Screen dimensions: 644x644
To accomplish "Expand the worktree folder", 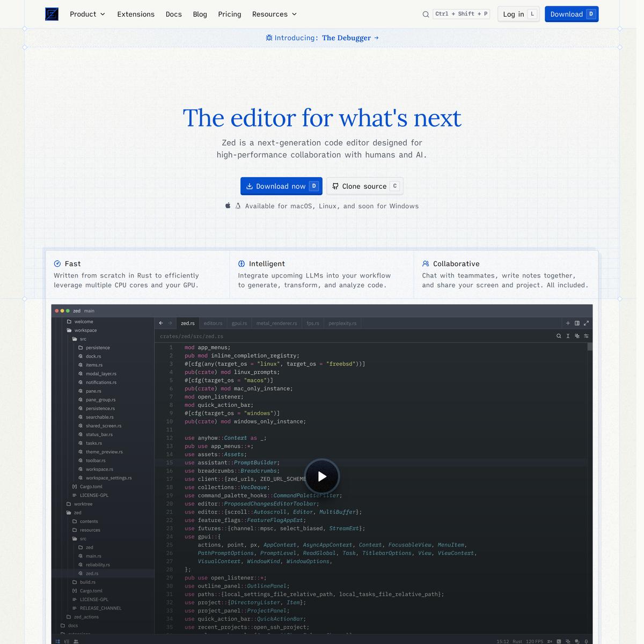I will 83,504.
